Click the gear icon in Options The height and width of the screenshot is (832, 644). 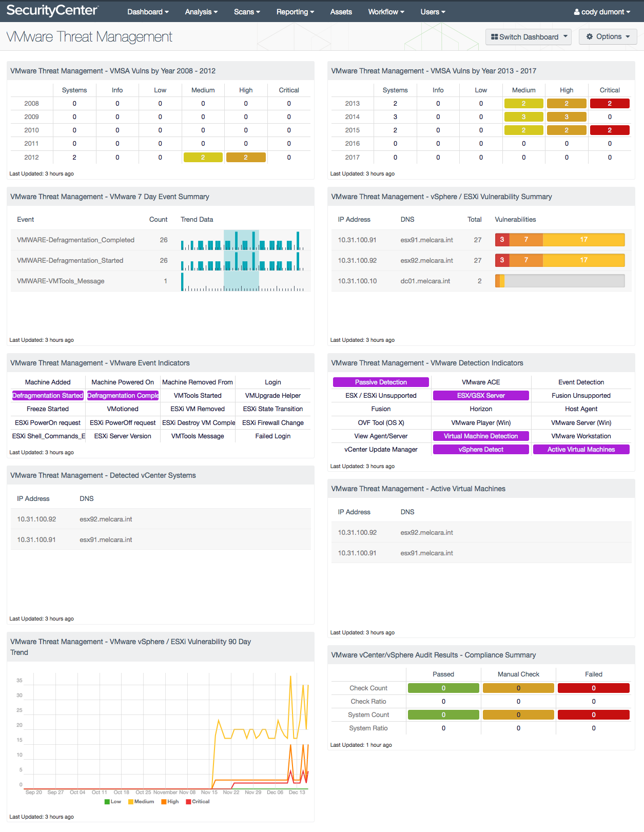[x=590, y=36]
